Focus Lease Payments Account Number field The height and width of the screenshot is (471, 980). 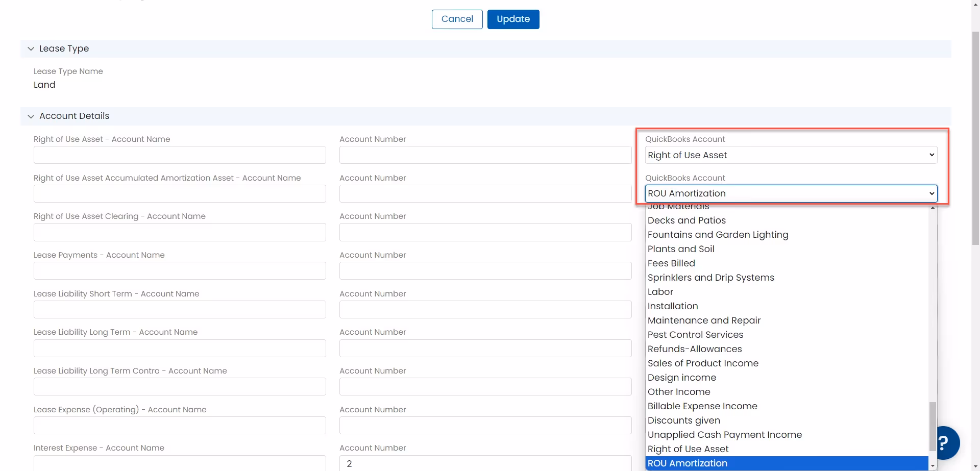click(x=485, y=271)
